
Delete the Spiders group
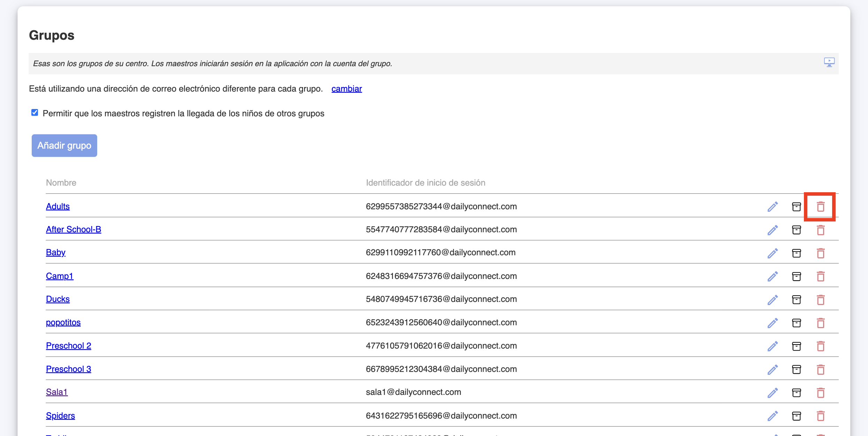(820, 416)
